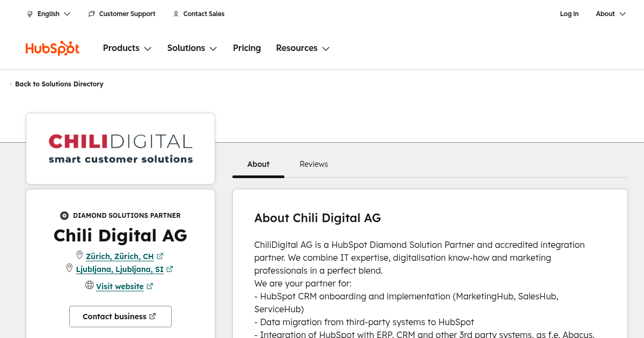The height and width of the screenshot is (338, 644).
Task: Click the Contact Sales person icon
Action: 176,14
